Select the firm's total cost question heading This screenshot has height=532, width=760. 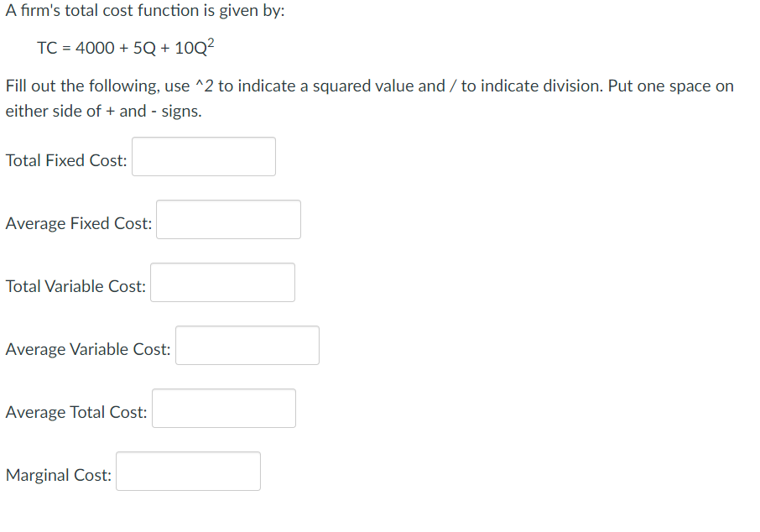144,11
